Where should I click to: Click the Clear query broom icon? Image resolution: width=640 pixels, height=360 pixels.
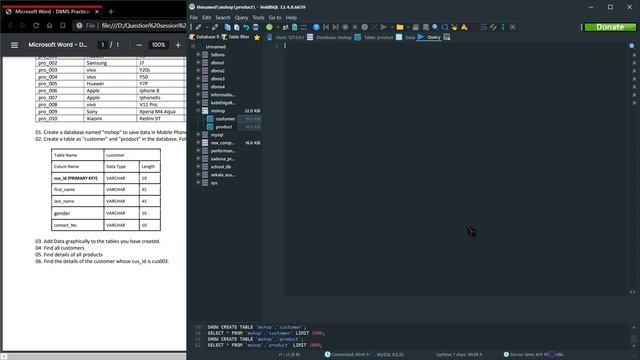[x=454, y=27]
